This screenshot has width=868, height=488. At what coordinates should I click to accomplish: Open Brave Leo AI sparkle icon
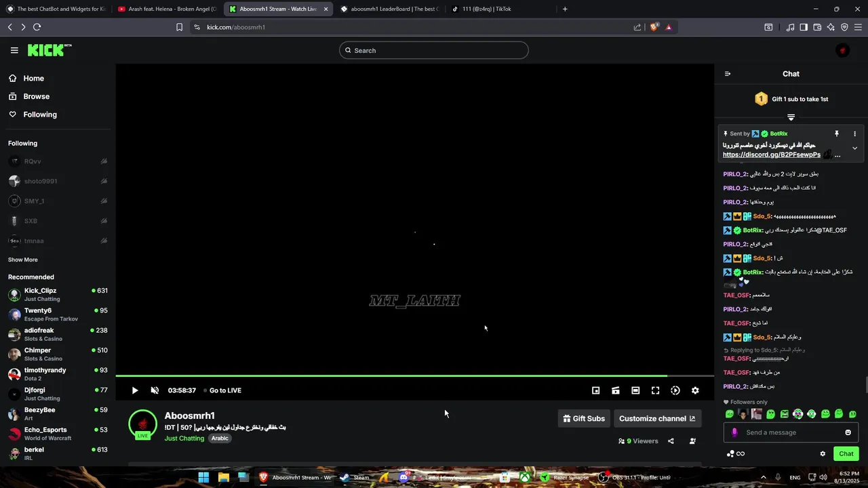pos(831,27)
